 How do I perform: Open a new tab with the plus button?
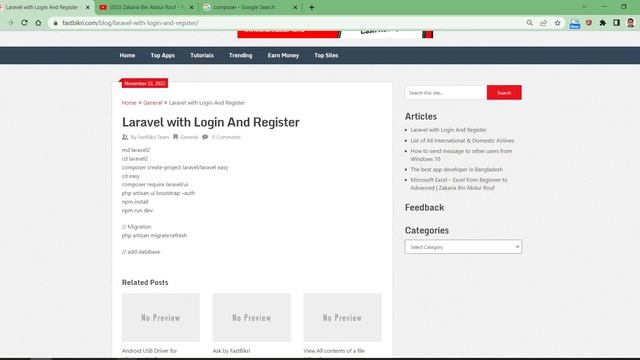[312, 7]
